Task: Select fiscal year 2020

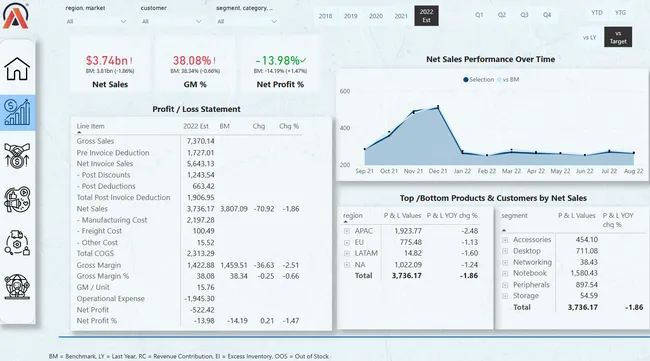Action: [376, 16]
